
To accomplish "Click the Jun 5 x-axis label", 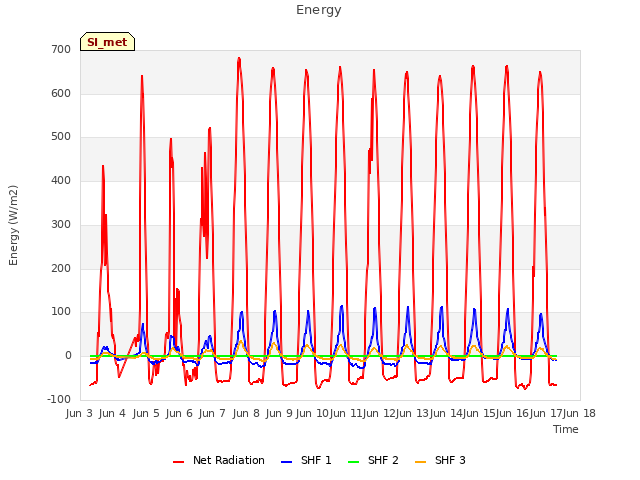I will pos(146,413).
